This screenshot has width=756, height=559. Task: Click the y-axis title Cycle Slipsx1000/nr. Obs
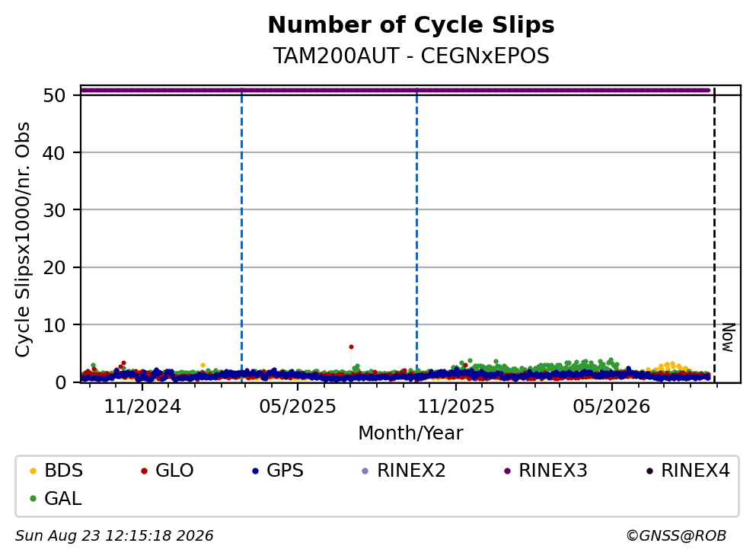point(22,240)
